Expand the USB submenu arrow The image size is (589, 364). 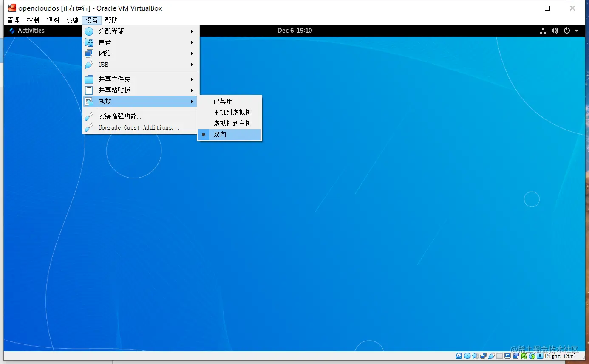[192, 65]
